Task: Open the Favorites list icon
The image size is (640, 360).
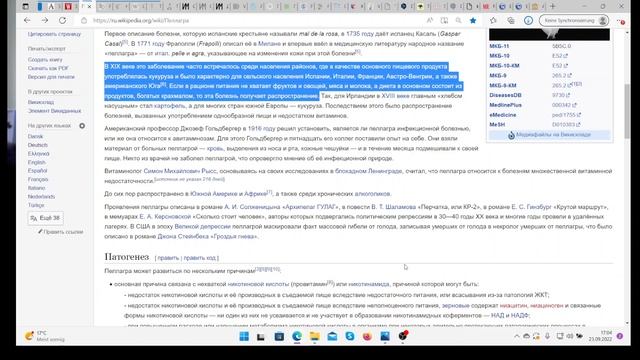Action: coord(493,20)
